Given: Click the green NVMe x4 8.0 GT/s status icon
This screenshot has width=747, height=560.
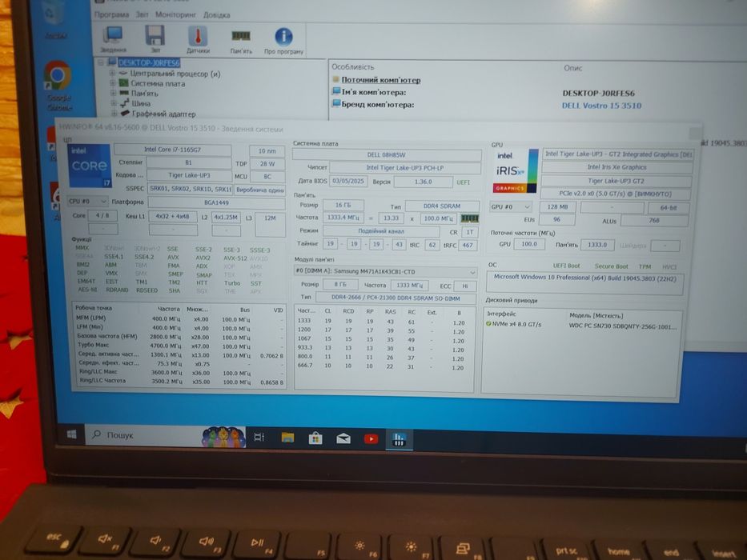Looking at the screenshot, I should 488,324.
